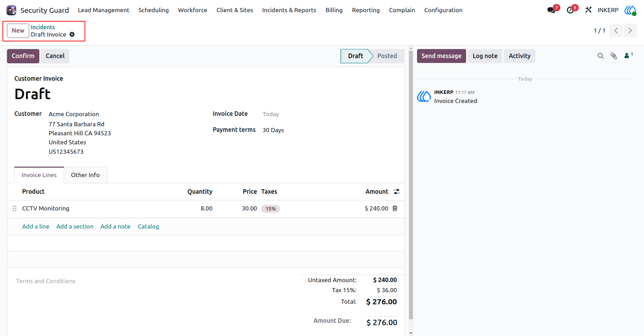
Task: Click Add a section link
Action: 75,226
